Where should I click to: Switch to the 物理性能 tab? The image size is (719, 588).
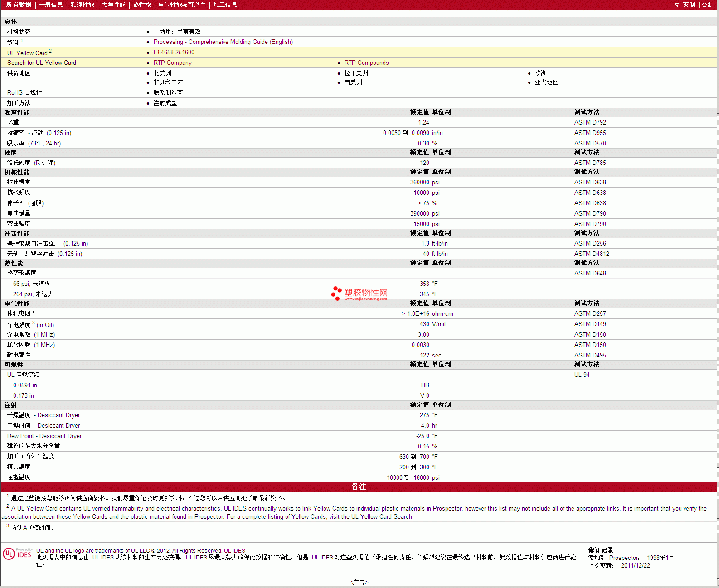82,5
